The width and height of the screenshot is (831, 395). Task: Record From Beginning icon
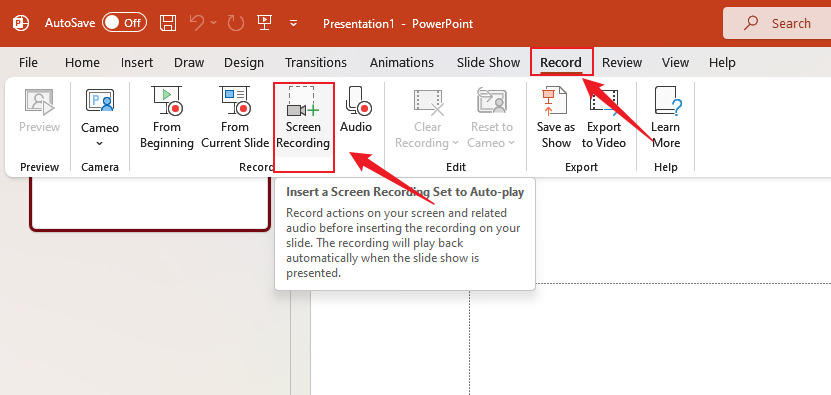coord(167,101)
